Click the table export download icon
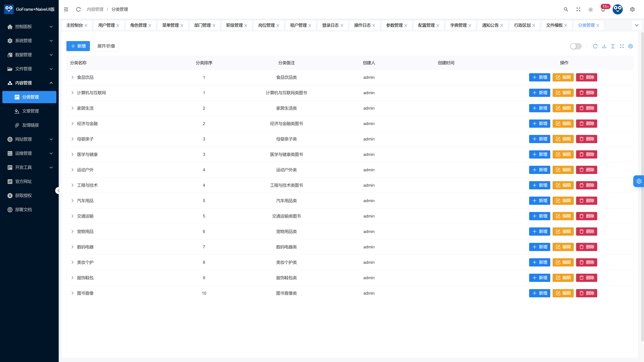 coord(604,46)
